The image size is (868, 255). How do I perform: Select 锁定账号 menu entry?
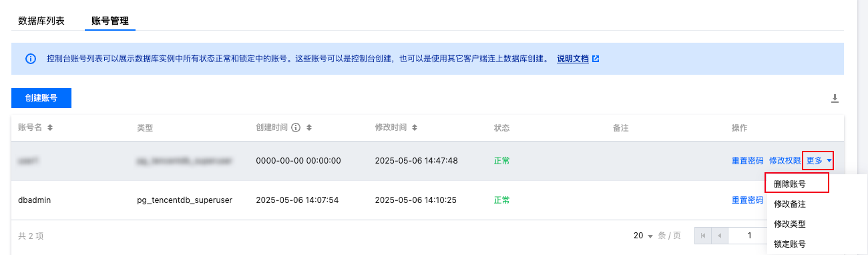pos(789,244)
